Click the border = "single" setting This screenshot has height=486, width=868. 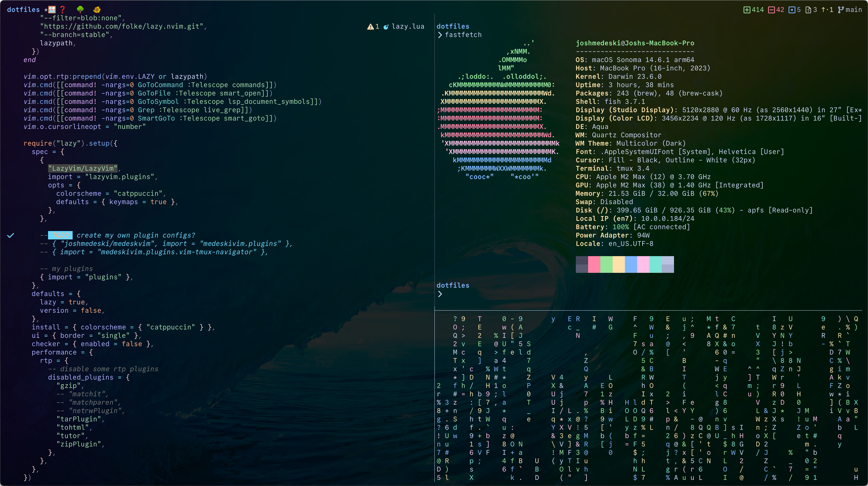[95, 335]
